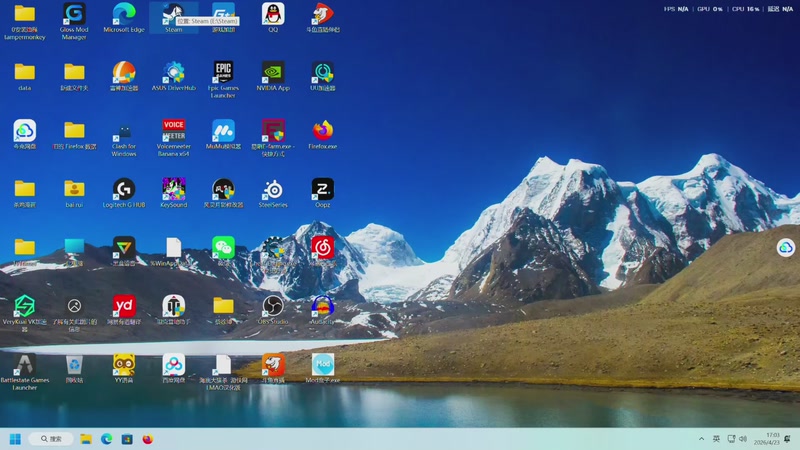The height and width of the screenshot is (450, 800).
Task: Open Microsoft Store on the taskbar
Action: point(127,439)
